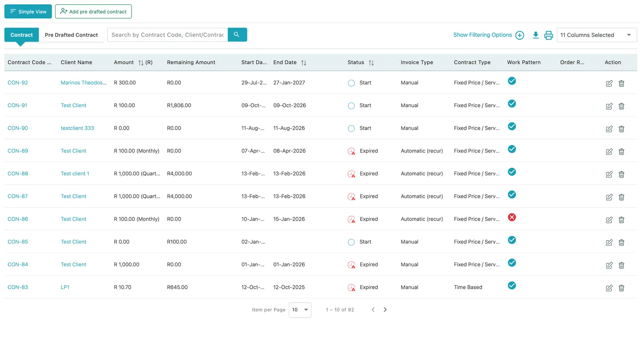Image resolution: width=640 pixels, height=364 pixels.
Task: Edit contract CON-91
Action: 609,106
